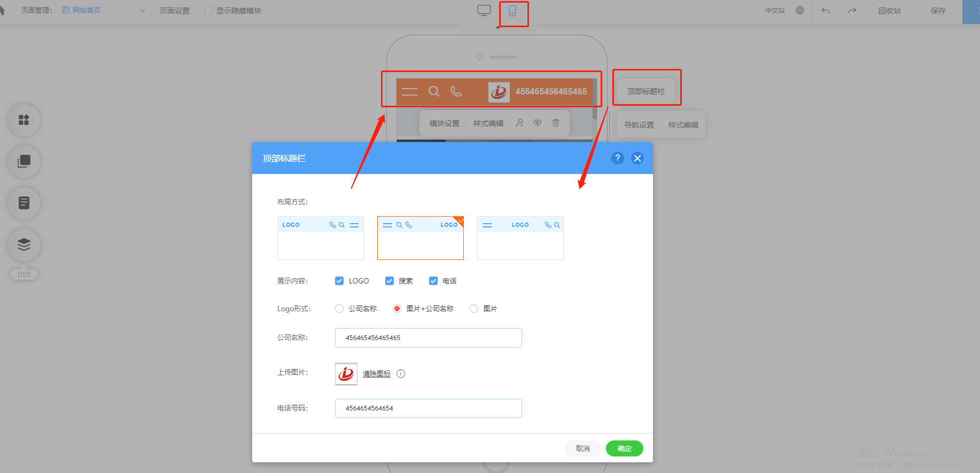Toggle the eye visibility icon on module toolbar

pyautogui.click(x=538, y=123)
